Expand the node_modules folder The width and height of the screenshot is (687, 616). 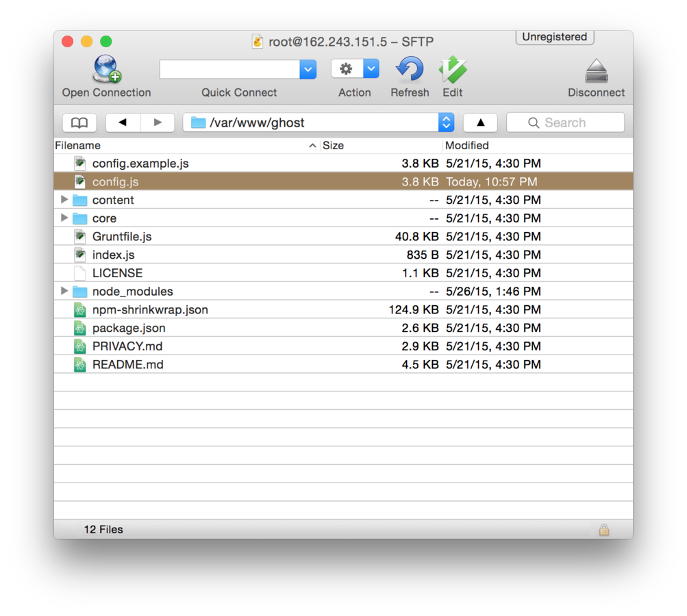coord(64,291)
